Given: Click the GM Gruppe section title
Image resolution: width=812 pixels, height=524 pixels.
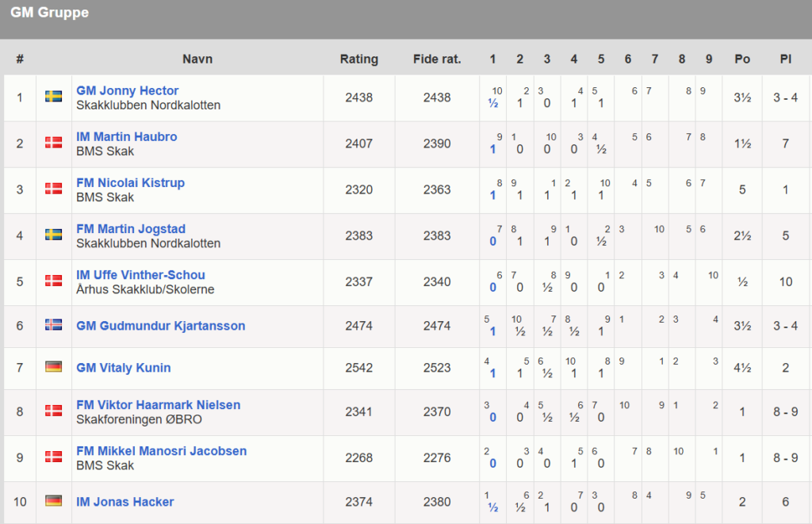Looking at the screenshot, I should (49, 13).
